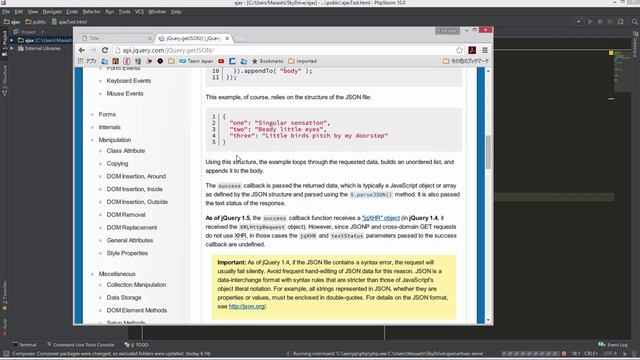Close the Title tab

149,38
